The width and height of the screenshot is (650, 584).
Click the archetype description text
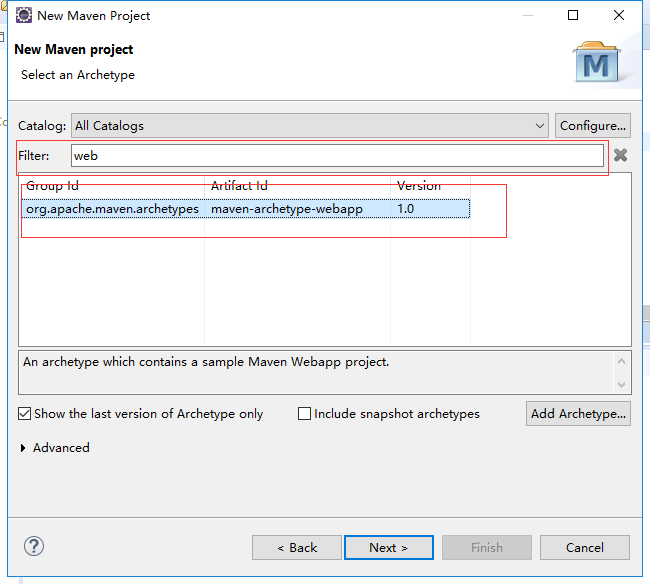(x=206, y=362)
